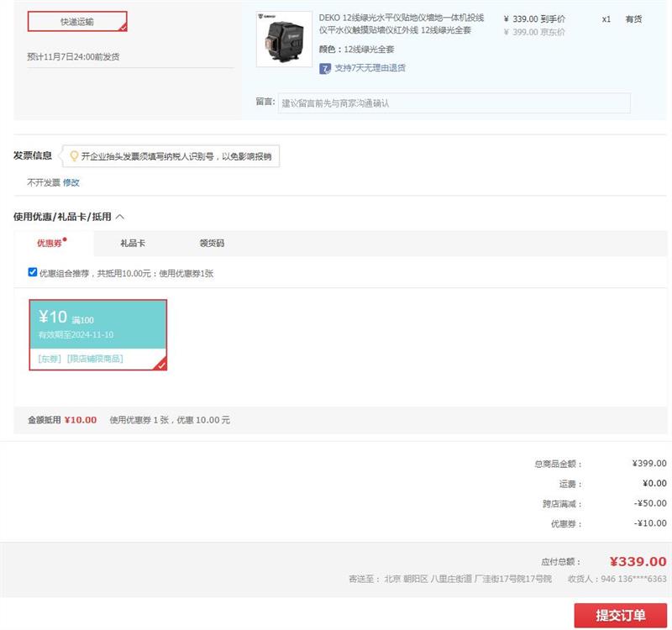Open the DEKO 12线绿光水平仪 product title
This screenshot has width=672, height=630.
(x=402, y=24)
